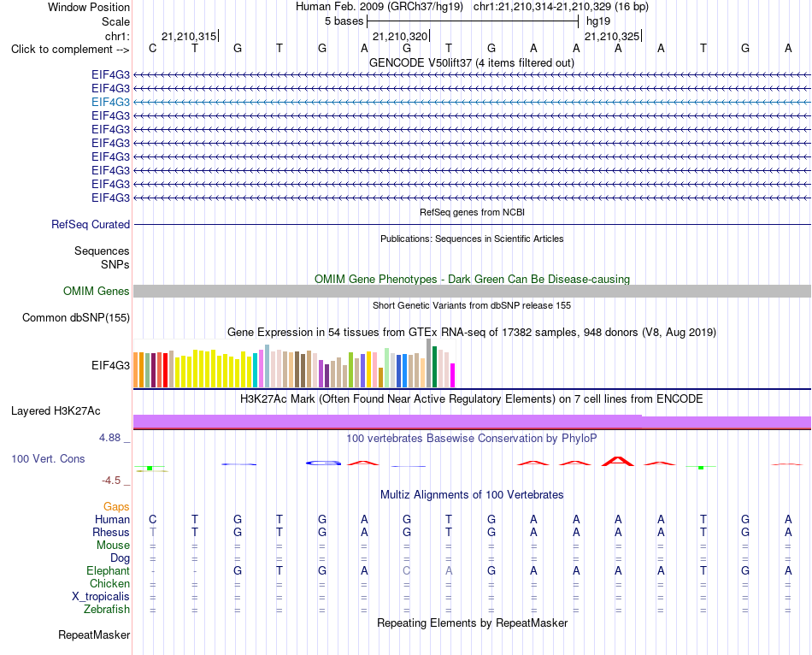Click the first base C in sequence row
The image size is (812, 655).
click(x=152, y=48)
